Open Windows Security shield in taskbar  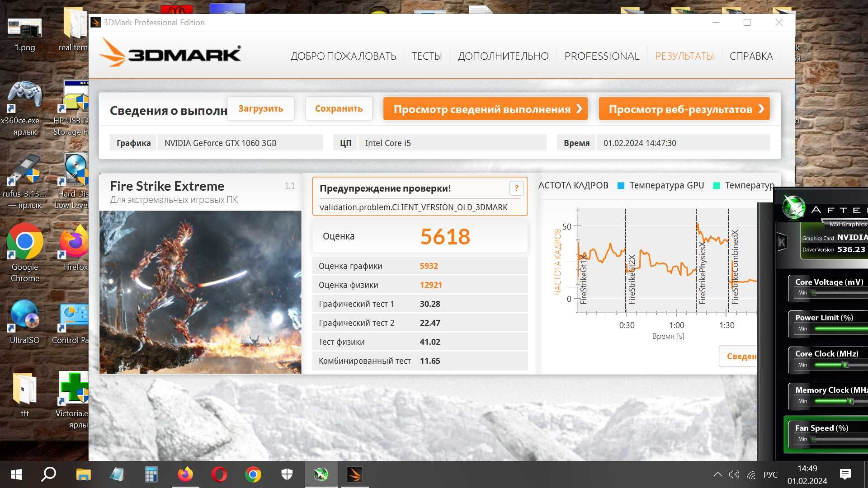click(287, 474)
